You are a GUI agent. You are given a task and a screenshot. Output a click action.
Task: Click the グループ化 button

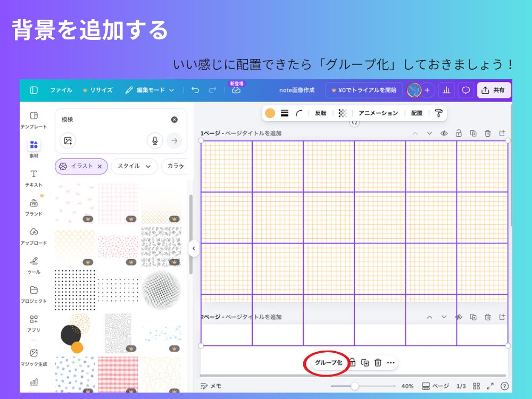[x=328, y=362]
